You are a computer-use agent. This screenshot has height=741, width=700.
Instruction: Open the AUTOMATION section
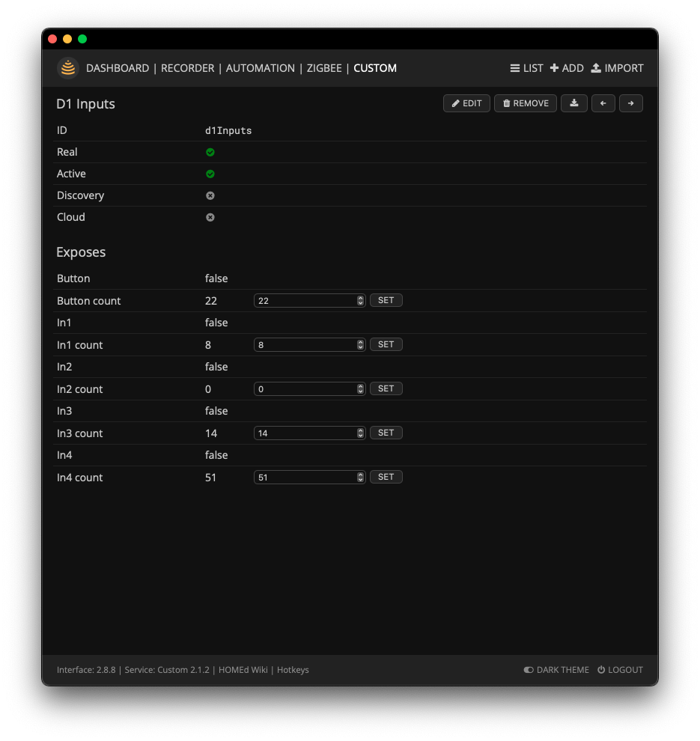point(260,67)
